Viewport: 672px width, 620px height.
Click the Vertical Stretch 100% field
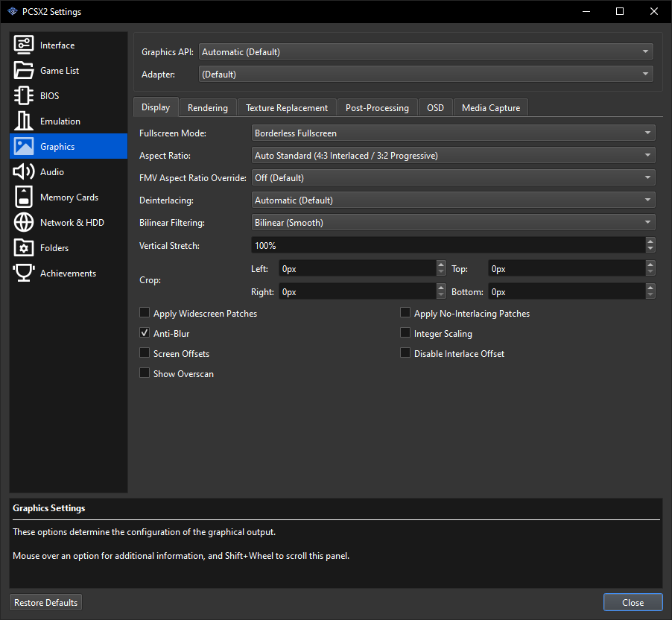[x=448, y=245]
